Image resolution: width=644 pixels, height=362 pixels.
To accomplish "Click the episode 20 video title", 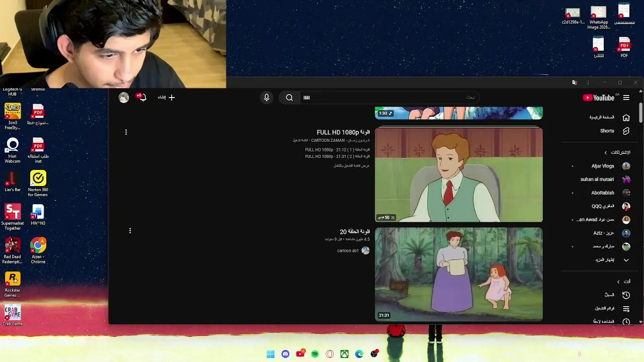I will click(355, 232).
